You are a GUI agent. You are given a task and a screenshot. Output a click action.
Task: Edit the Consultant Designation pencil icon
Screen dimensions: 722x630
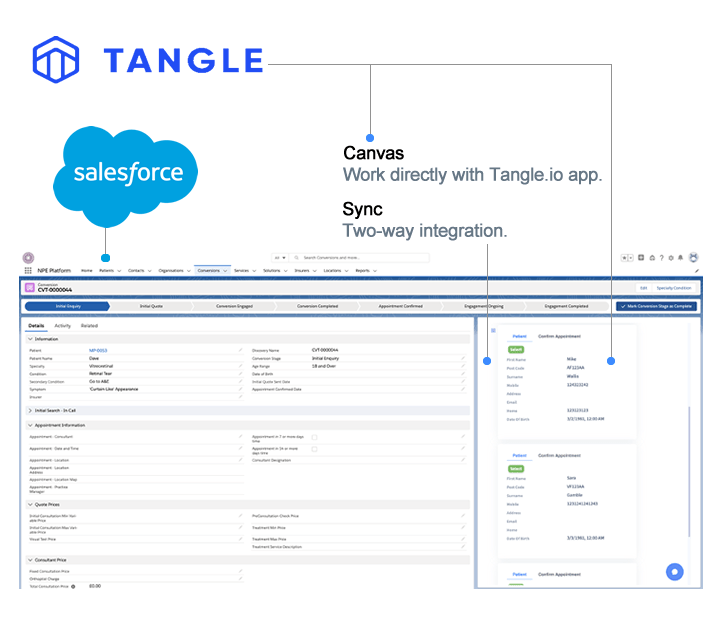(463, 460)
